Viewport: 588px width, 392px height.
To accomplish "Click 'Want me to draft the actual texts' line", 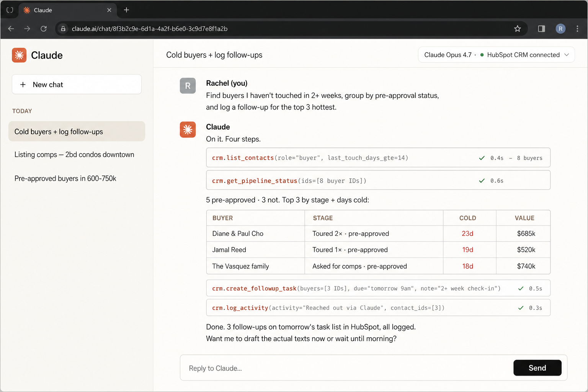I will pyautogui.click(x=301, y=339).
